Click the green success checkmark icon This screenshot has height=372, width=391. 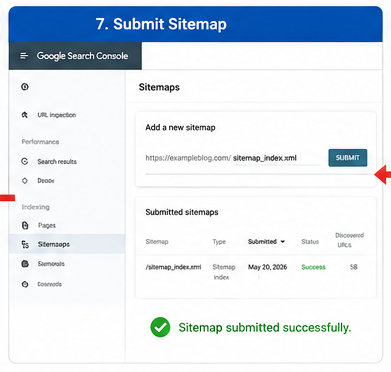(160, 327)
